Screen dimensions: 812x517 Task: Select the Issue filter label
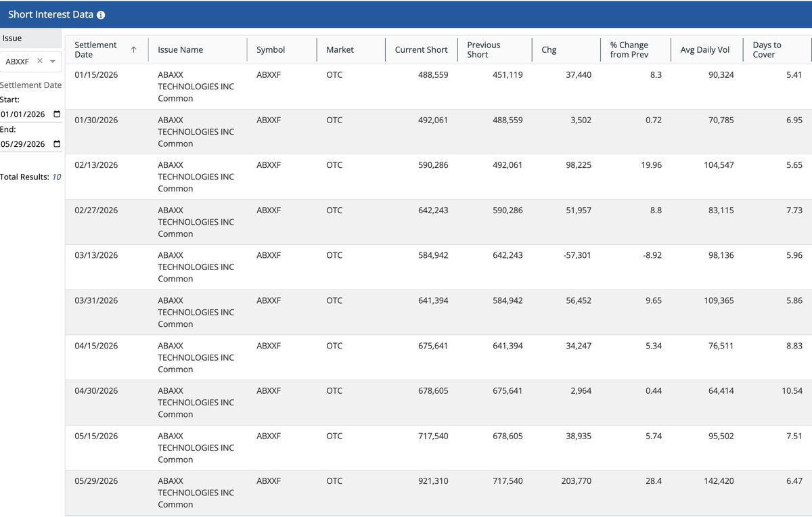[12, 38]
